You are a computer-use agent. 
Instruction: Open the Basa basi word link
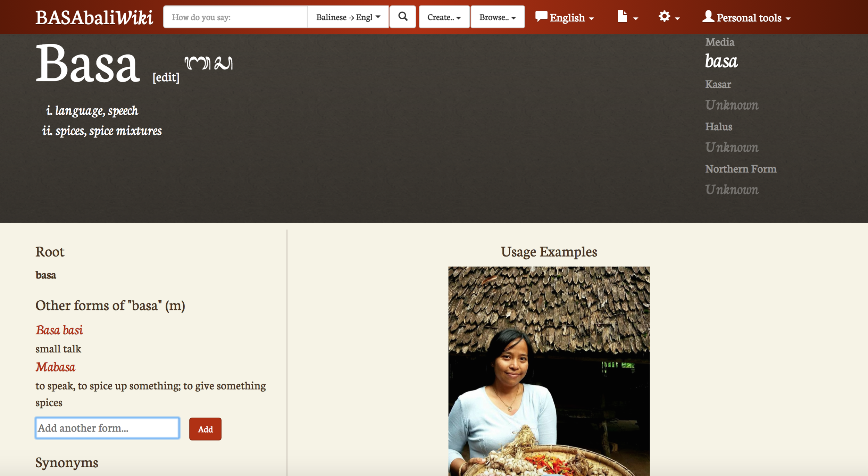[x=59, y=330]
